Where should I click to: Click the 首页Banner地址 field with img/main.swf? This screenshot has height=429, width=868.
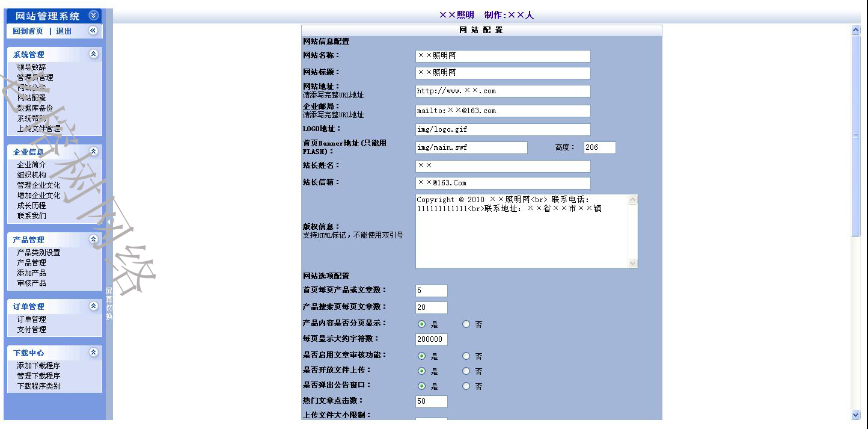[x=471, y=147]
